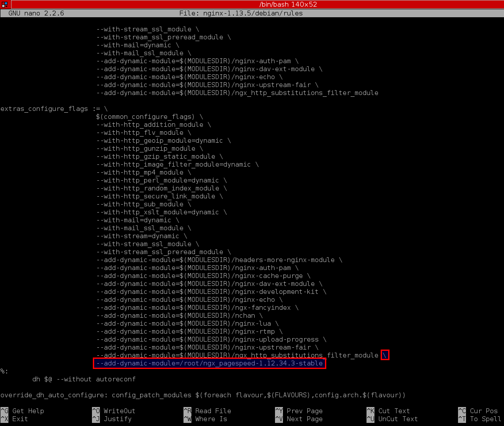This screenshot has width=504, height=426.
Task: Click the override_dh_auto_configure line
Action: (x=203, y=395)
